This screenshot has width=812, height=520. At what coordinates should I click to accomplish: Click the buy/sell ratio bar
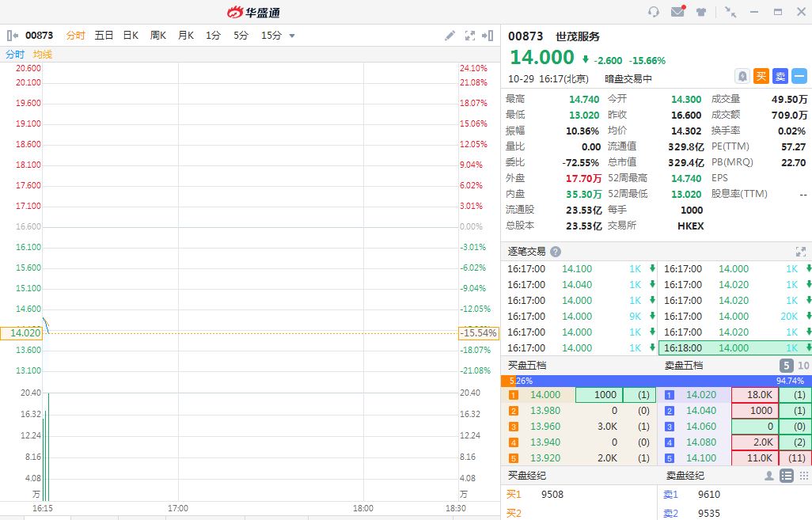point(656,381)
